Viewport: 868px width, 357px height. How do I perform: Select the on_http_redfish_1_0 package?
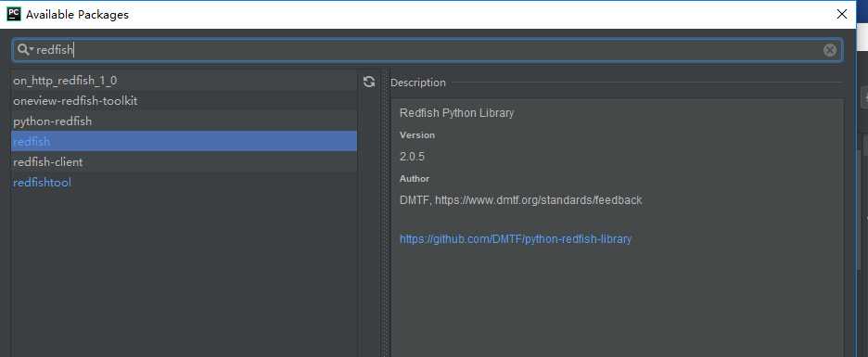pyautogui.click(x=184, y=81)
